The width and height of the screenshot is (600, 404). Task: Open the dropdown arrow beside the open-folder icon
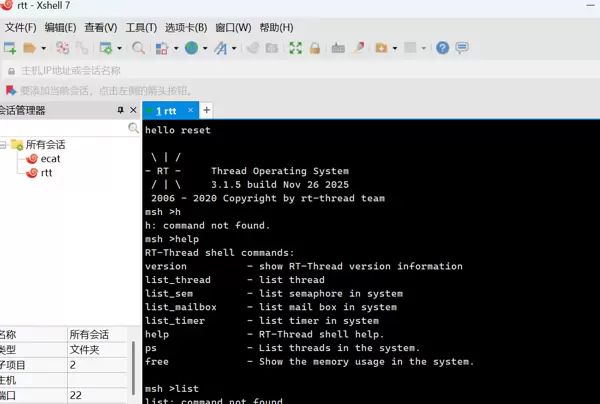coord(43,48)
